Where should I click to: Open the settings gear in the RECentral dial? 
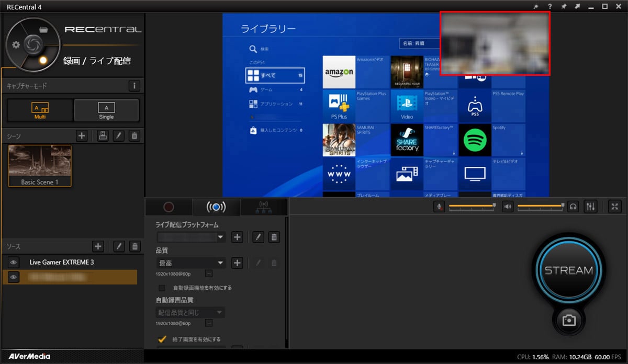click(16, 45)
